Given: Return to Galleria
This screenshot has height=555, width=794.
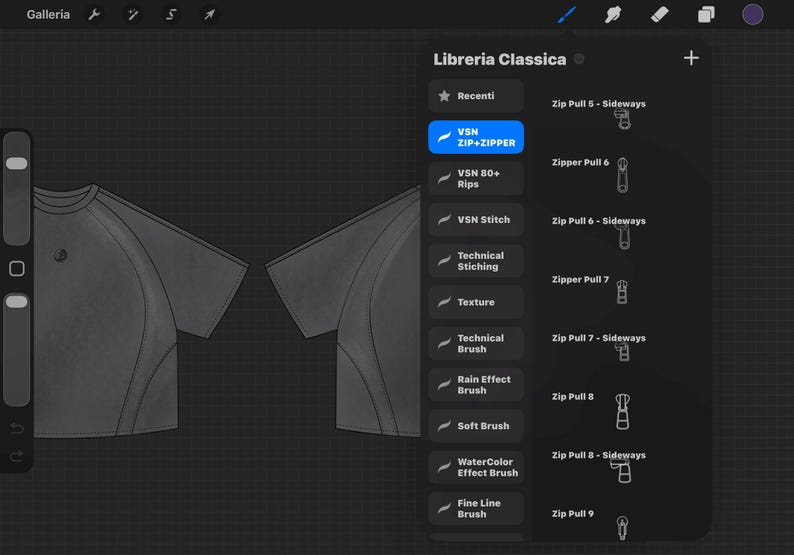Looking at the screenshot, I should [x=48, y=15].
